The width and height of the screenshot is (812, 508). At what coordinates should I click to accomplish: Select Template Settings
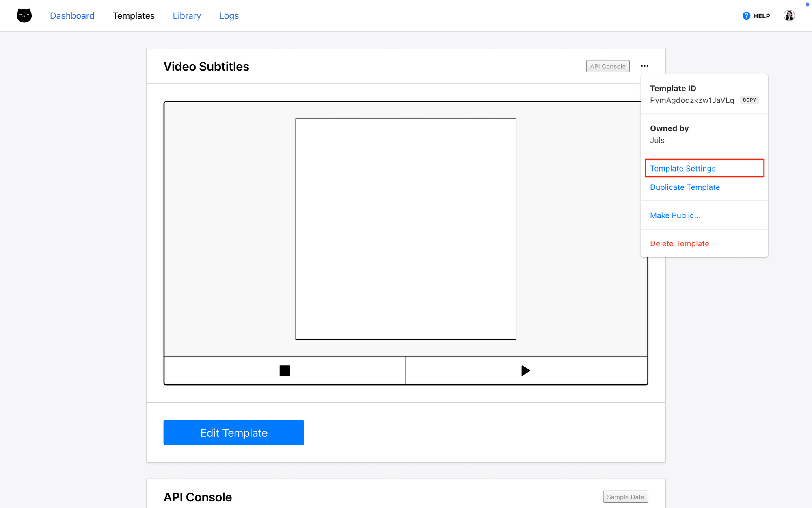coord(683,168)
